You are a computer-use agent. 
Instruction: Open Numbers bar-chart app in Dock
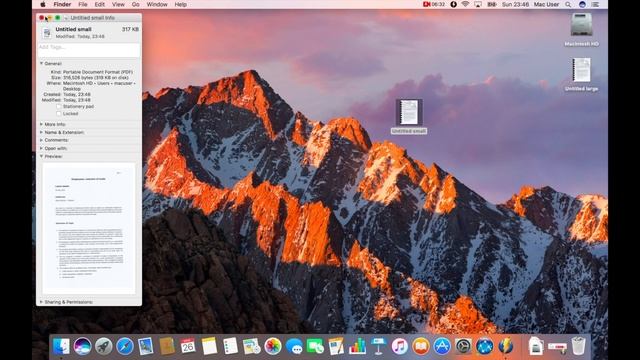[357, 347]
